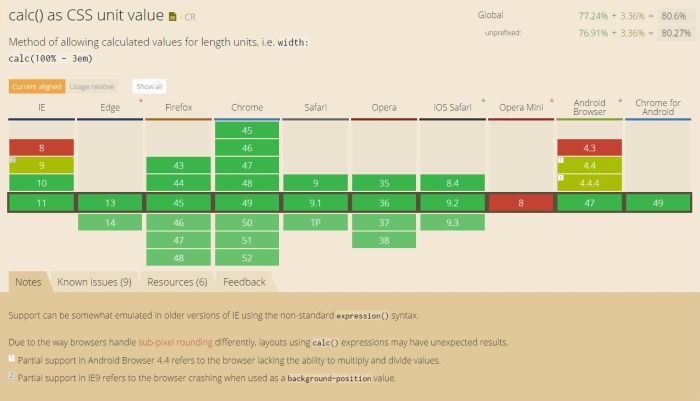Image resolution: width=700 pixels, height=401 pixels.
Task: Click the Firefox 44 version cell
Action: click(179, 183)
